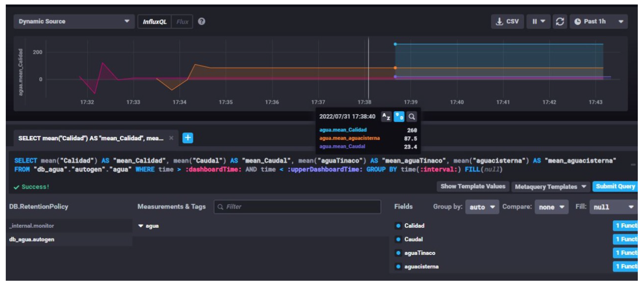Download query results as CSV
Viewport: 644px width, 285px height.
[x=507, y=21]
